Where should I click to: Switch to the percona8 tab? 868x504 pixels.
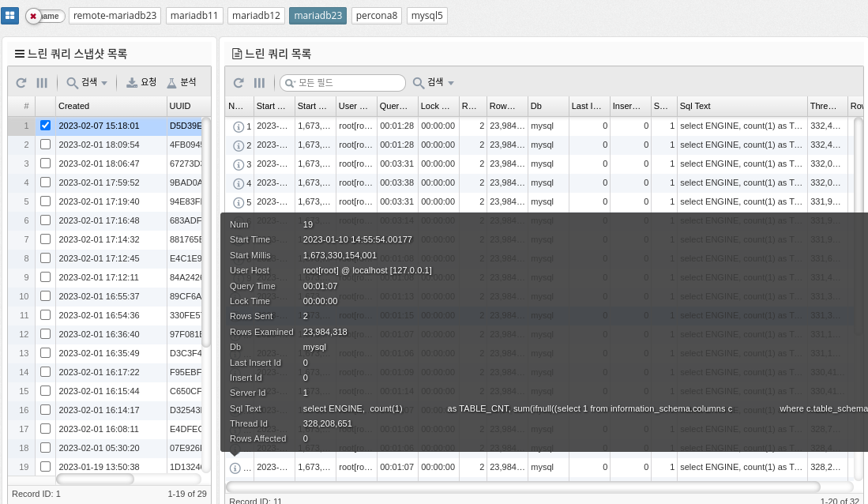pos(377,16)
